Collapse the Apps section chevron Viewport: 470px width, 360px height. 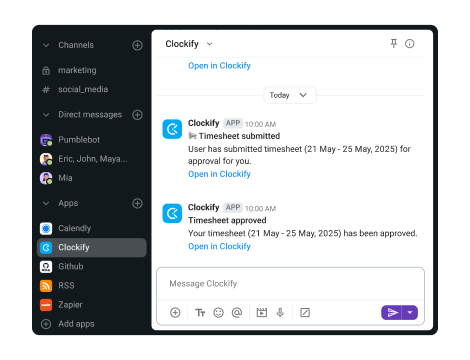(x=46, y=203)
